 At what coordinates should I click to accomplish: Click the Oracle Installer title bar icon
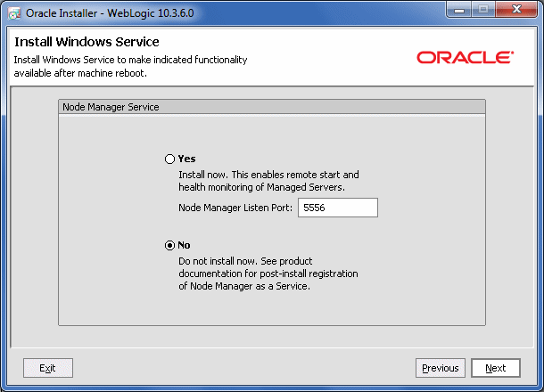point(14,13)
